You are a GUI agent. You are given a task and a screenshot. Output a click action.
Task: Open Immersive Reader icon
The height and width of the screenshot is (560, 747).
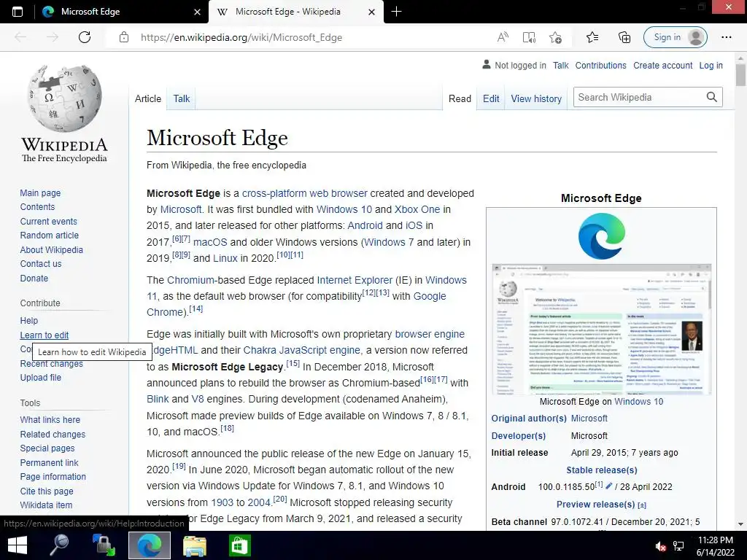(x=529, y=37)
